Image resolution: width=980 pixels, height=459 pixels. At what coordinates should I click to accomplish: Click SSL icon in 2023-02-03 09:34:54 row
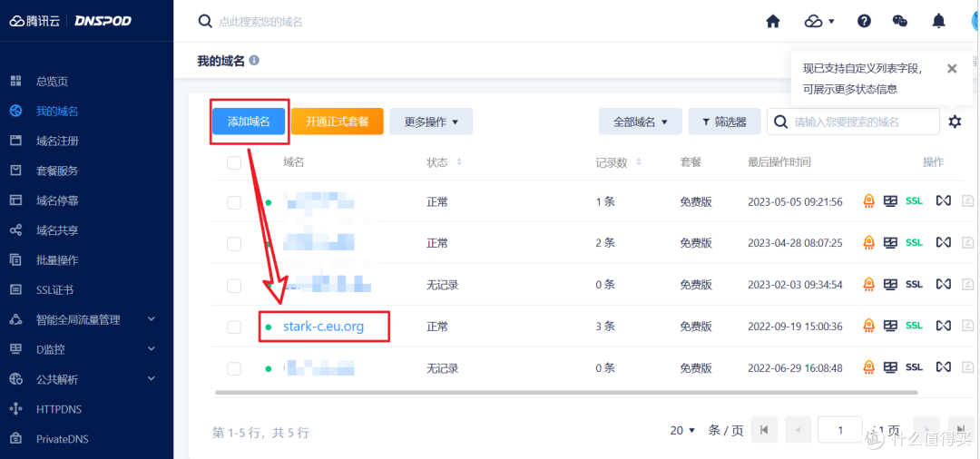pos(914,284)
